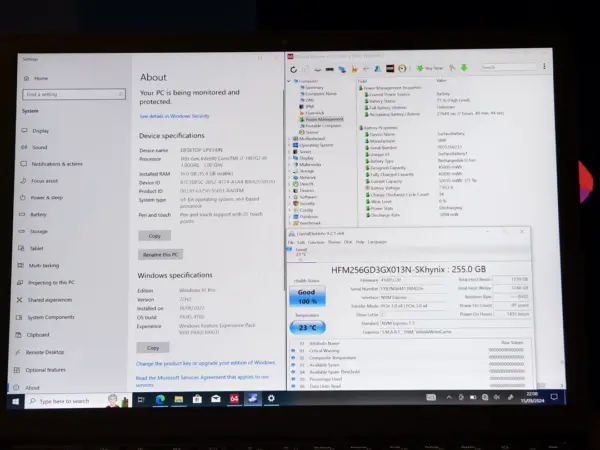Viewport: 600px width, 450px height.
Task: Click the blue monitors icon in AIDA64 toolbar
Action: click(x=342, y=69)
